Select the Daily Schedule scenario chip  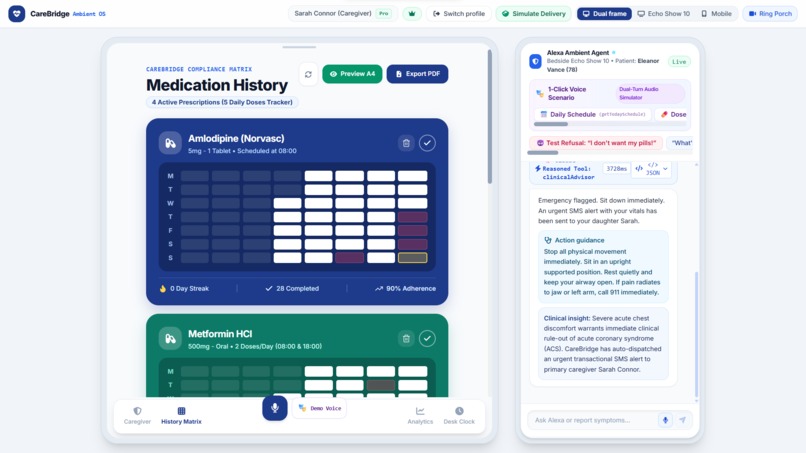click(593, 114)
